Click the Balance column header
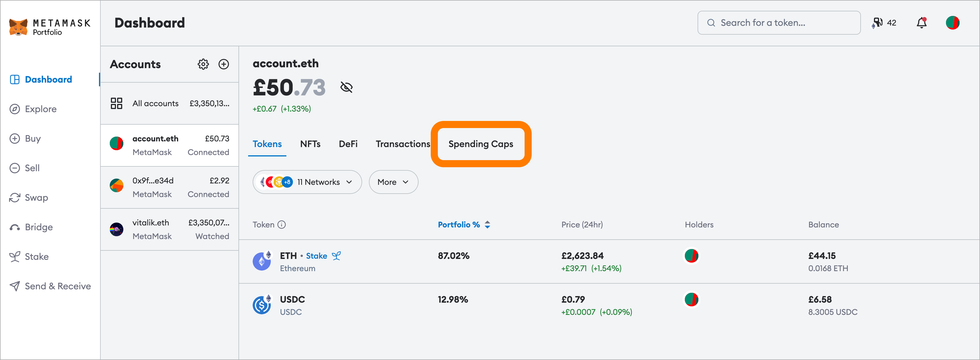980x360 pixels. pos(823,225)
